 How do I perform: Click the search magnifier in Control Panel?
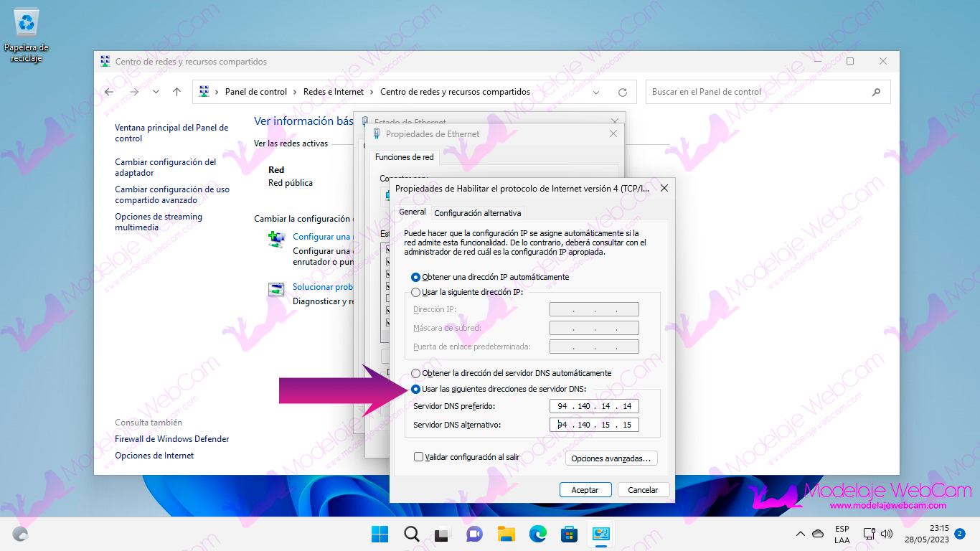click(x=876, y=92)
